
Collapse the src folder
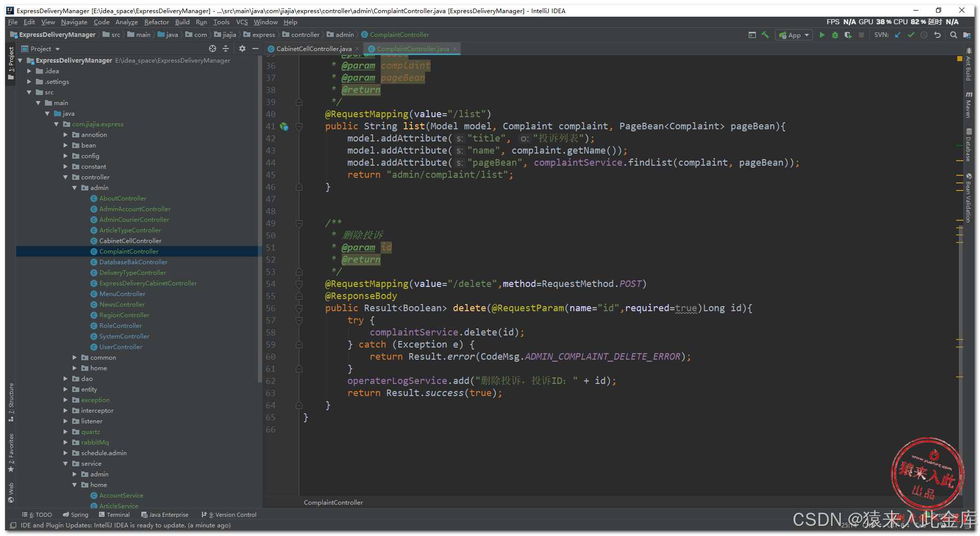tap(29, 92)
